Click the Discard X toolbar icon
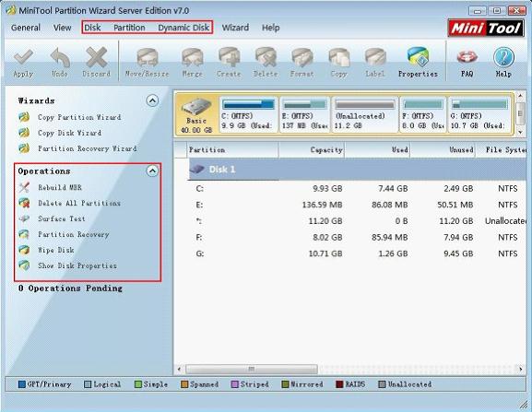Screen dimensions: 532x412 pyautogui.click(x=97, y=56)
